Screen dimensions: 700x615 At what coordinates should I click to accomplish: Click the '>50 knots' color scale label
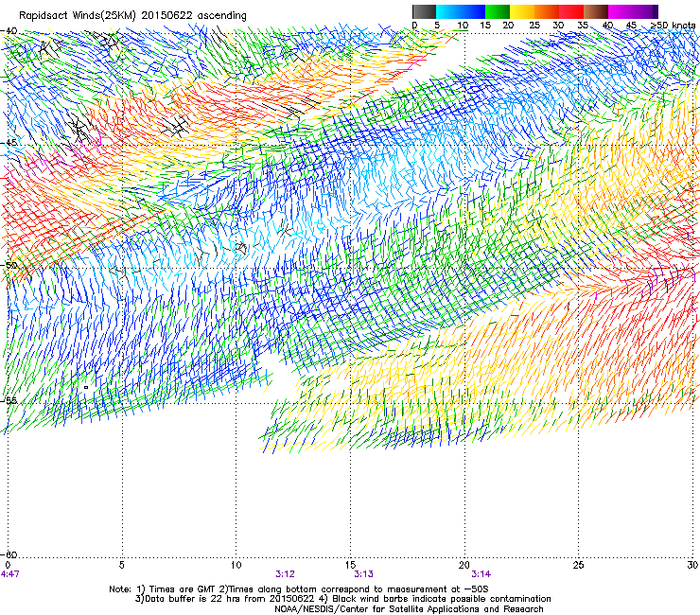pos(673,26)
